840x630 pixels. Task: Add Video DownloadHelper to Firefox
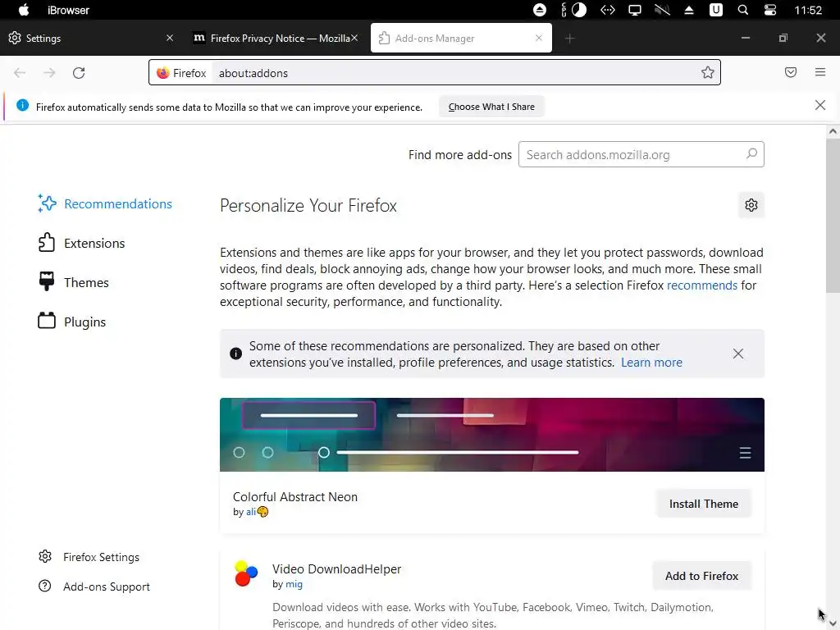(701, 576)
